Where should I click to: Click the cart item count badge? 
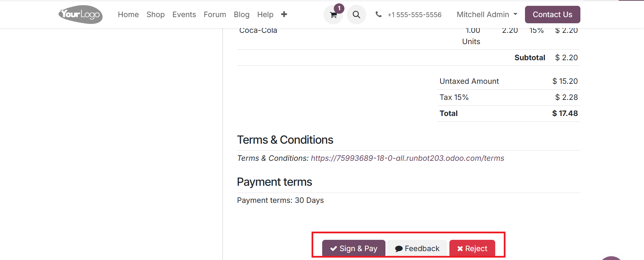tap(339, 8)
